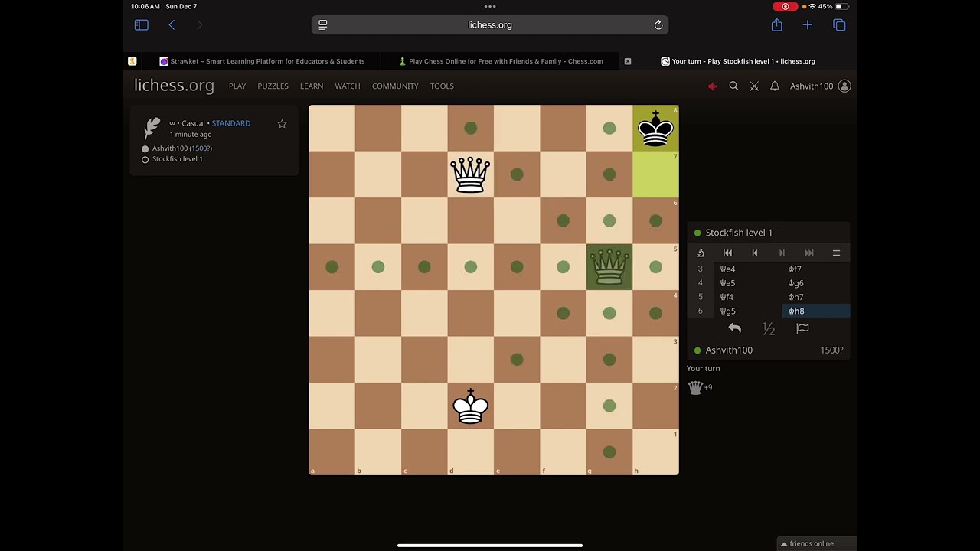This screenshot has height=551, width=980.
Task: Move the queen to g1 dot
Action: 609,452
